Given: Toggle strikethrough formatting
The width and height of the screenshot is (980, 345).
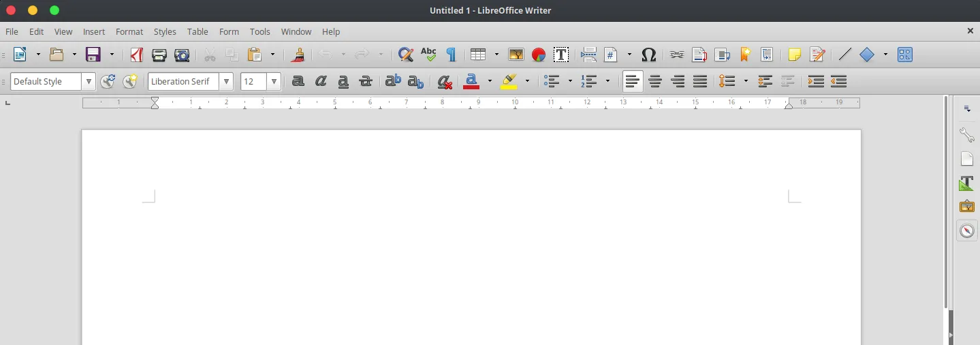Looking at the screenshot, I should click(x=366, y=82).
